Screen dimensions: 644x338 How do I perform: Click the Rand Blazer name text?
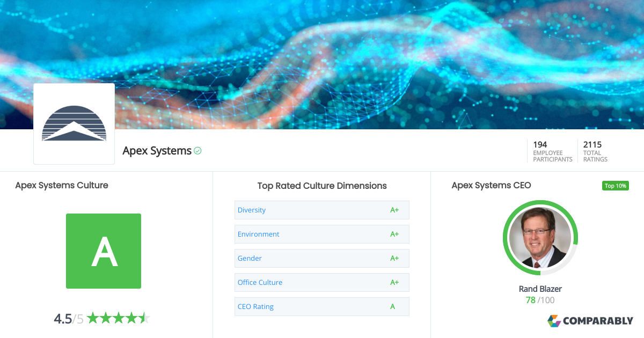tap(540, 289)
